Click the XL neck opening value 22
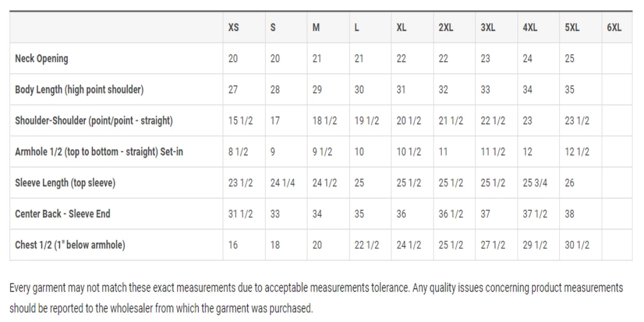The image size is (644, 322). pyautogui.click(x=401, y=58)
